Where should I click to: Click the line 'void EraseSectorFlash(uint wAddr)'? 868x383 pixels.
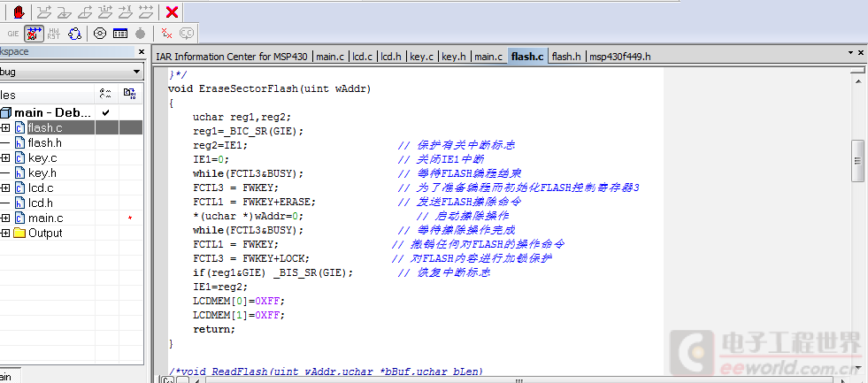(270, 88)
